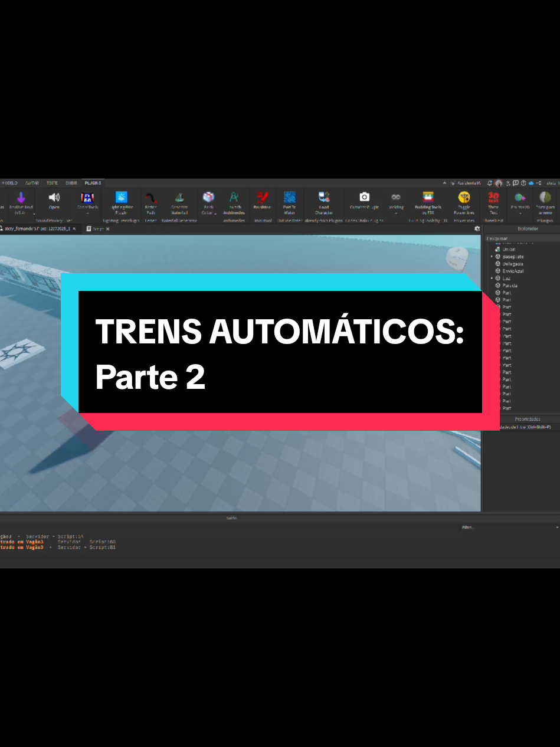This screenshot has height=747, width=560.
Task: Select Baseplate in the Explorer
Action: point(512,257)
